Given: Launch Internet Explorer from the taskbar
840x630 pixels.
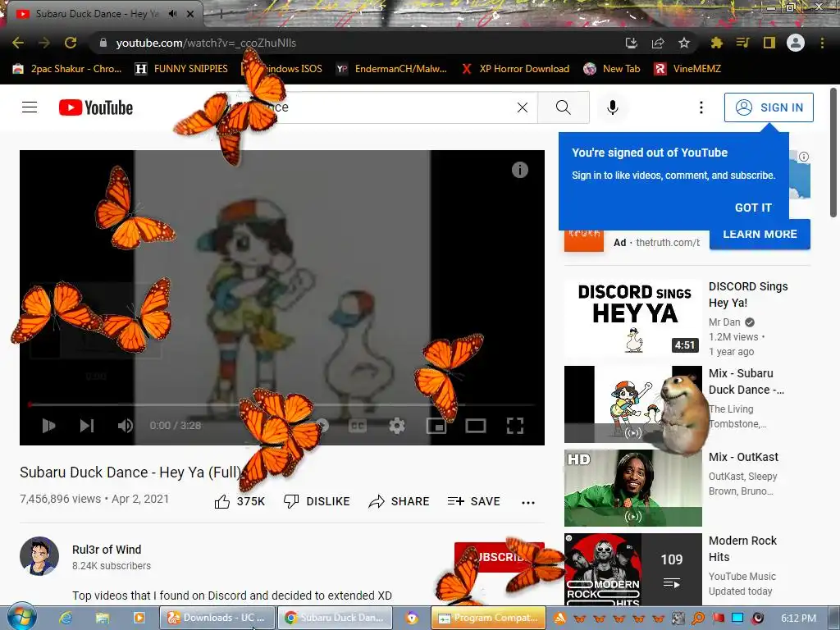Looking at the screenshot, I should [66, 618].
